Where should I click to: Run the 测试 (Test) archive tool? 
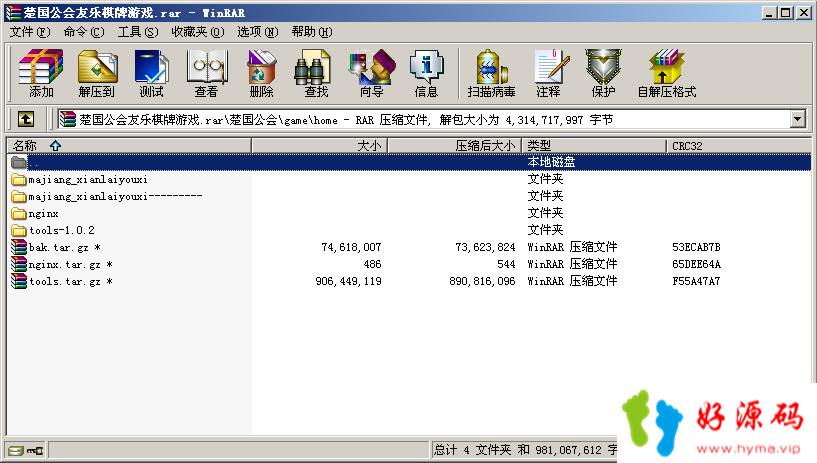(151, 73)
